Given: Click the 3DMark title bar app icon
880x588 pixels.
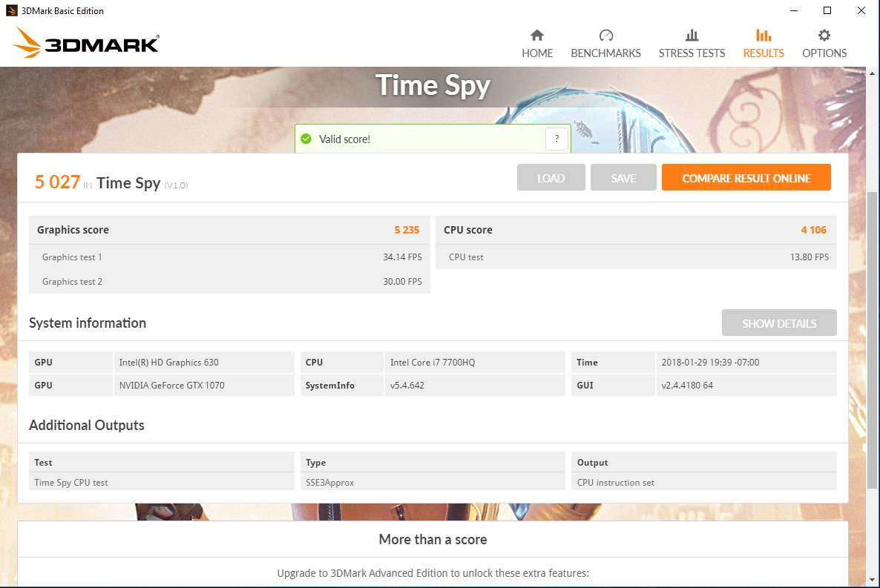Looking at the screenshot, I should [11, 11].
